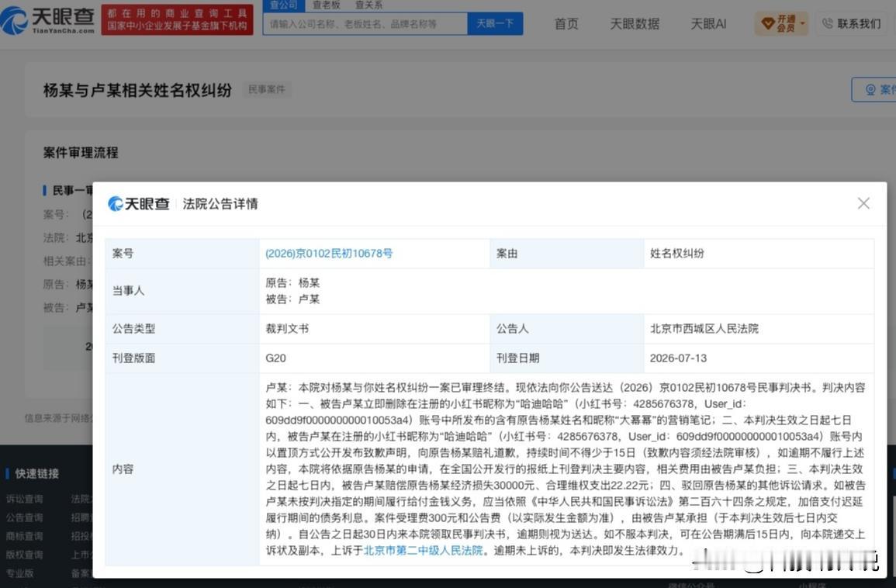Click the 内容 label cell
Image resolution: width=896 pixels, height=588 pixels.
coord(182,469)
